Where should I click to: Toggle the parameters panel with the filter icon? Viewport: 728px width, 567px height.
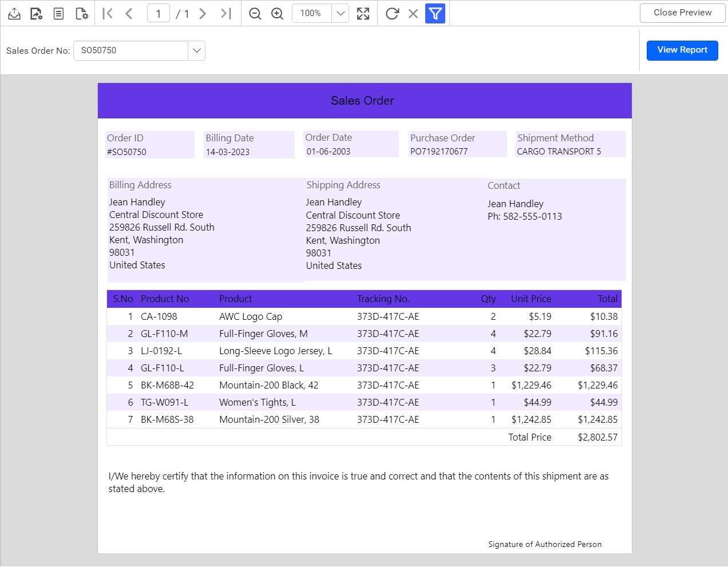(436, 13)
